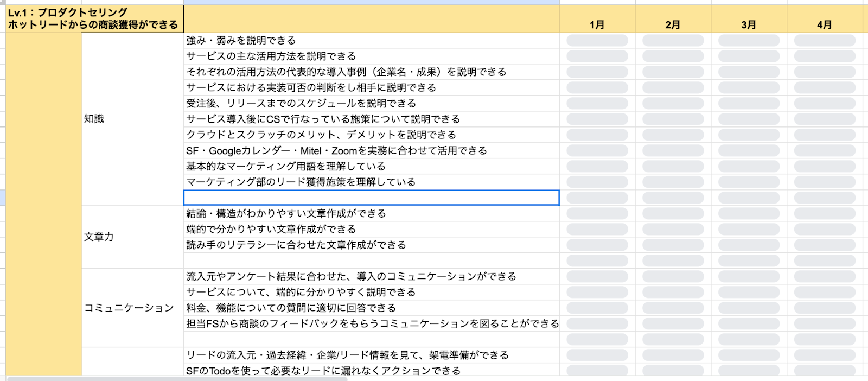868x381 pixels.
Task: Open 1月 dropdown for 強み・弱みを説明できる row
Action: click(597, 41)
